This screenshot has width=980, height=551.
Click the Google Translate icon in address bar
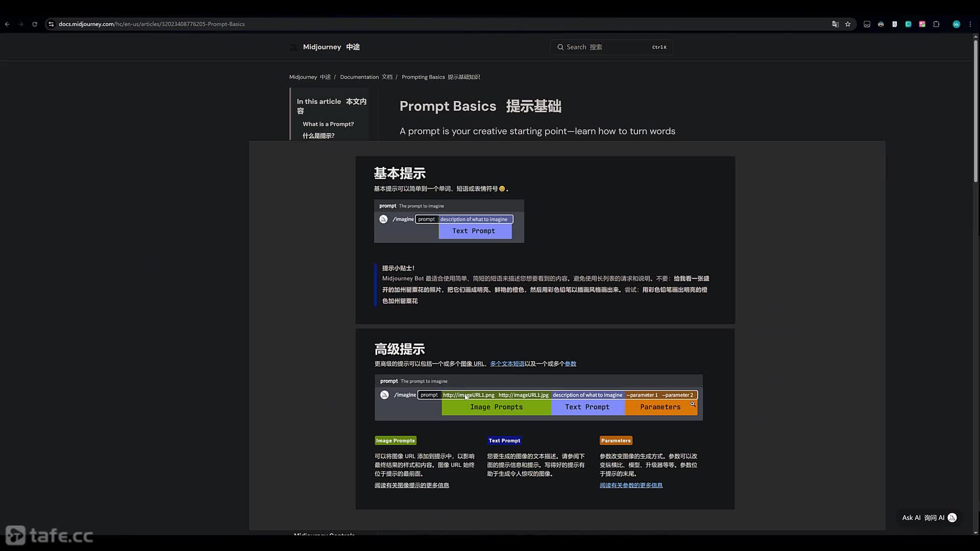coord(836,24)
